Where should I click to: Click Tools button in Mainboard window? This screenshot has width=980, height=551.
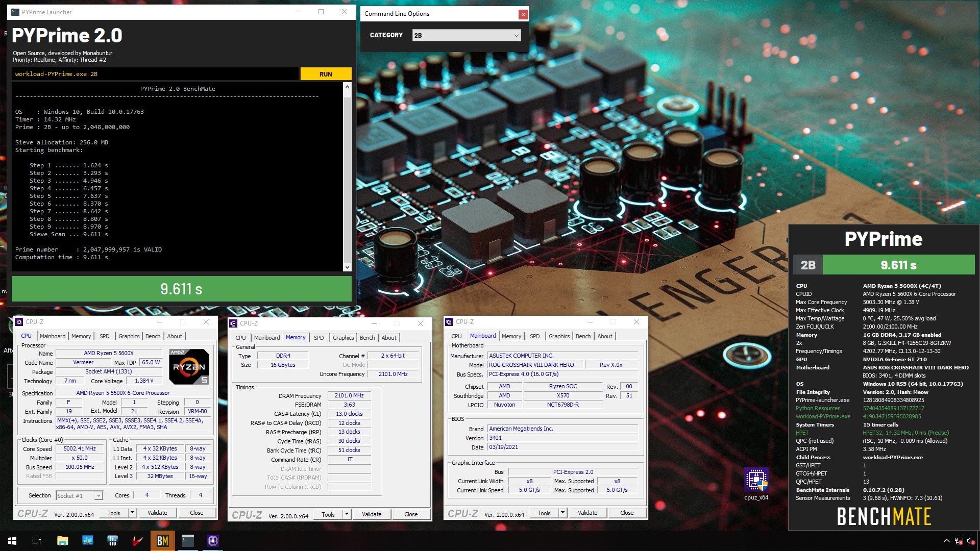pos(544,513)
